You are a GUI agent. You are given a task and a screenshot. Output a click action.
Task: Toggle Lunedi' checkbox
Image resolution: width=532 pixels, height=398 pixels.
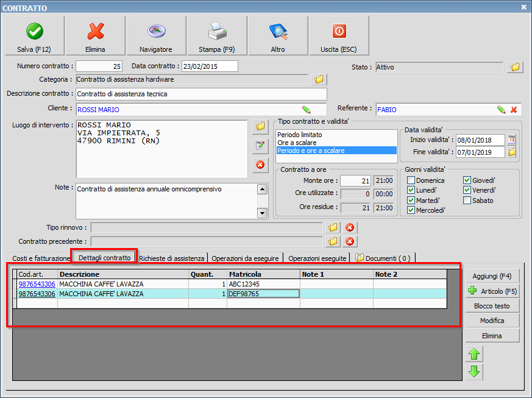(x=411, y=190)
